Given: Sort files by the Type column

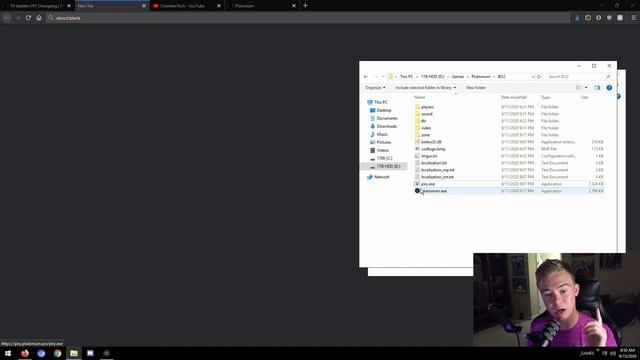Looking at the screenshot, I should (545, 97).
